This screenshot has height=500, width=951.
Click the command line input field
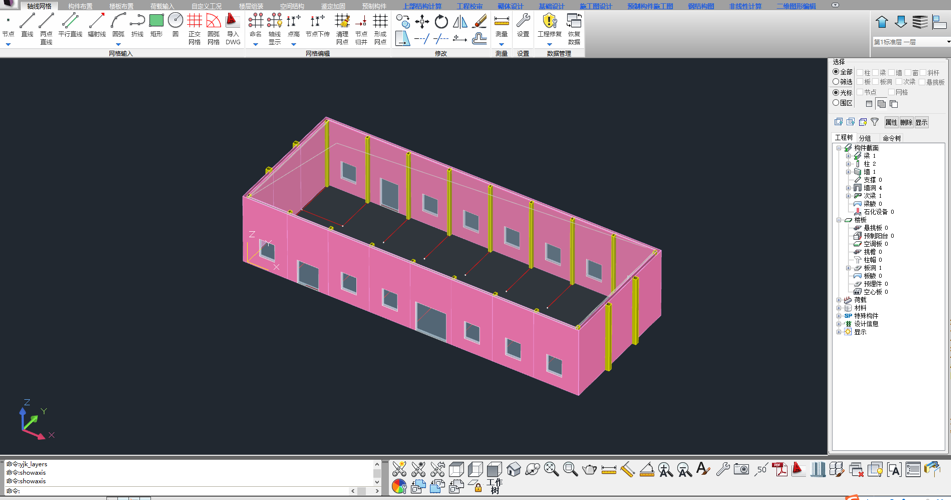point(180,491)
